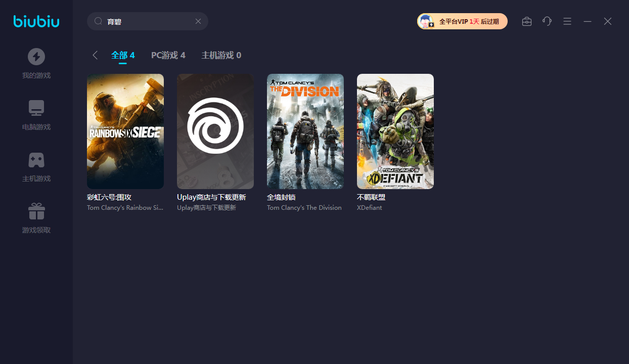The width and height of the screenshot is (629, 364).
Task: Switch to PC游戏 4 tab
Action: pos(168,55)
